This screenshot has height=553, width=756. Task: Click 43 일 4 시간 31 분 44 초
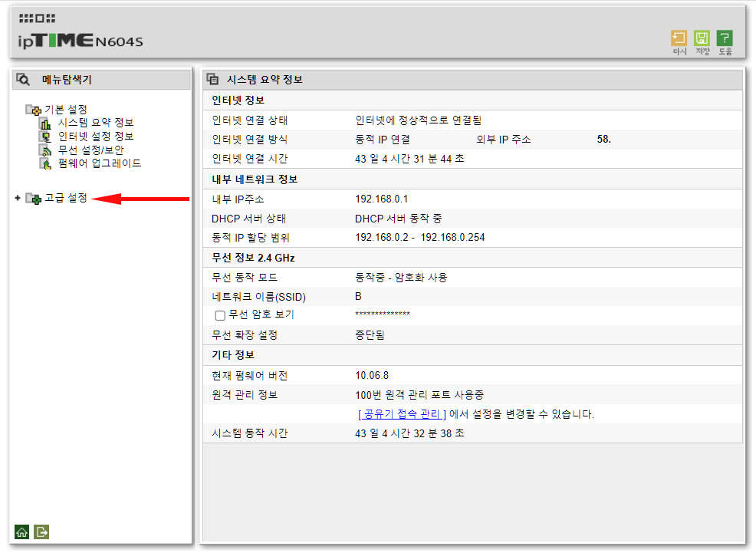409,159
